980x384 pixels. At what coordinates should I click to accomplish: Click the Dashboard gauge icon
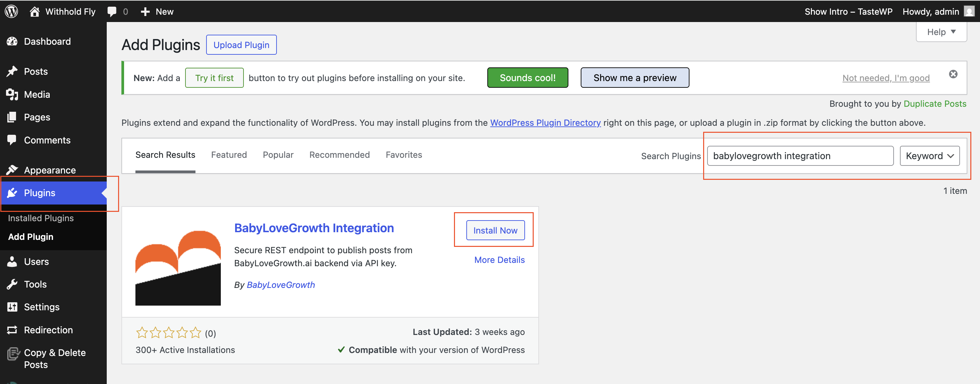pos(12,41)
